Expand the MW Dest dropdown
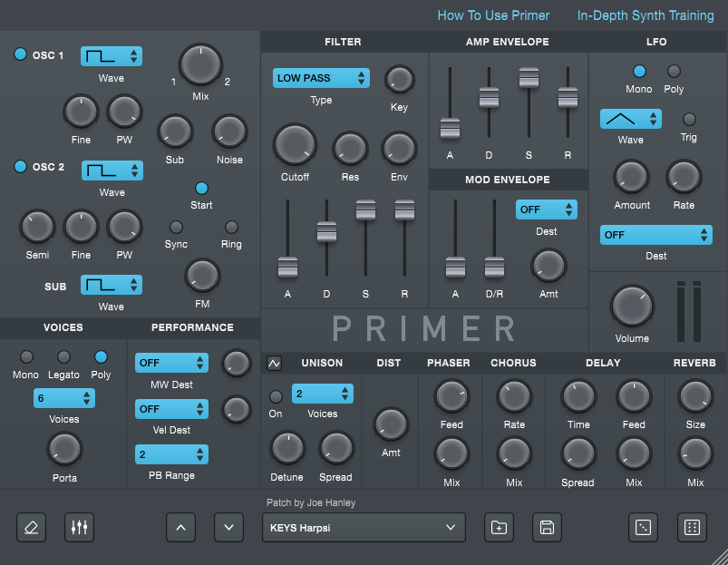 [171, 363]
